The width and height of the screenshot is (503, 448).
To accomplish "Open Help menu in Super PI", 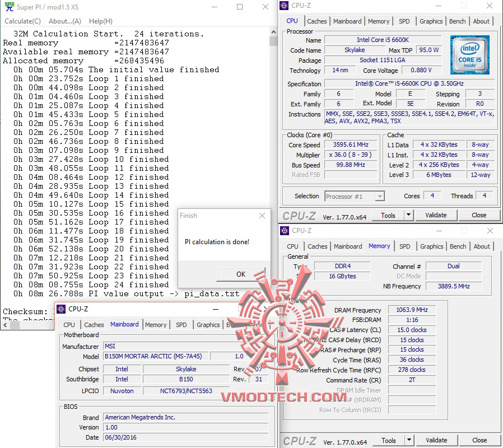I will [101, 21].
